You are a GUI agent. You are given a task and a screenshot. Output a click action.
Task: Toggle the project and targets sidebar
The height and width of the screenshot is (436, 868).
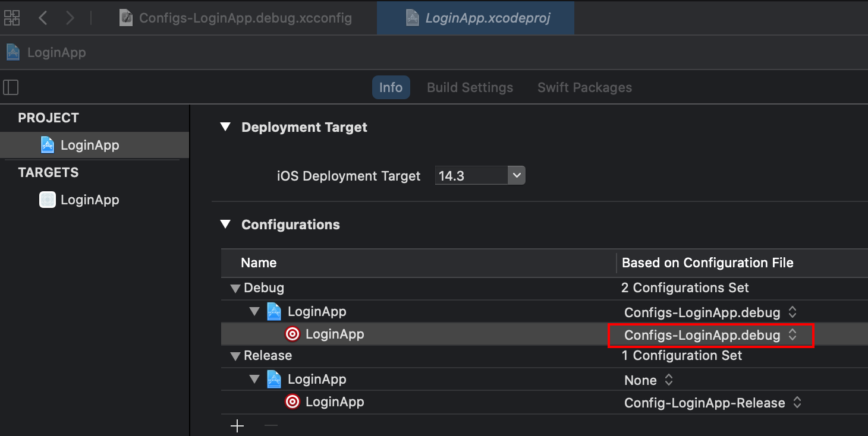pyautogui.click(x=11, y=87)
